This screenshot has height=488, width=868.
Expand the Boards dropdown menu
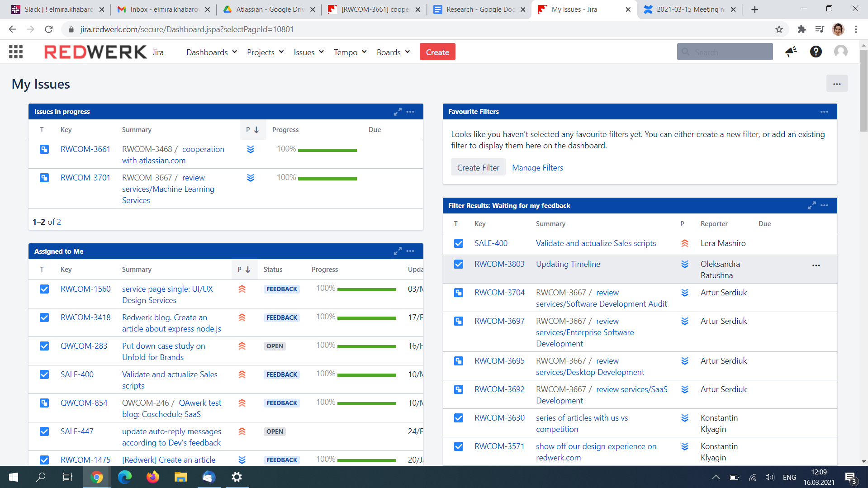pyautogui.click(x=393, y=52)
